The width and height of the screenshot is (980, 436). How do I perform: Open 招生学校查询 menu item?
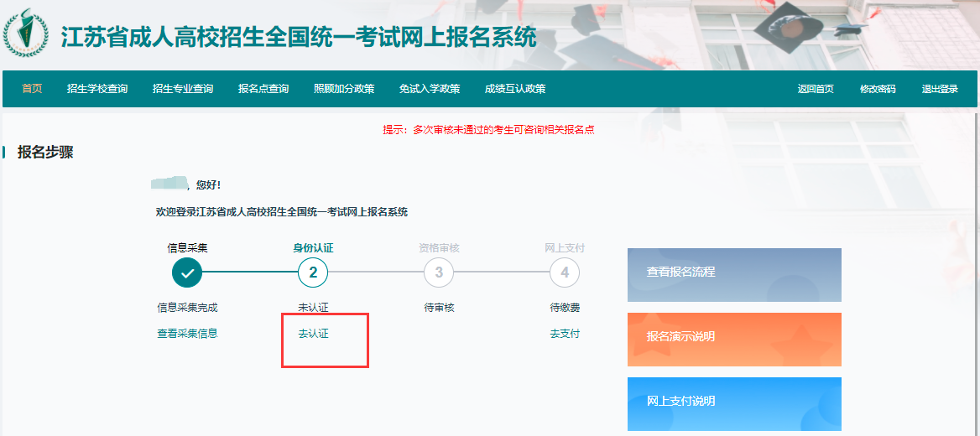pos(97,89)
